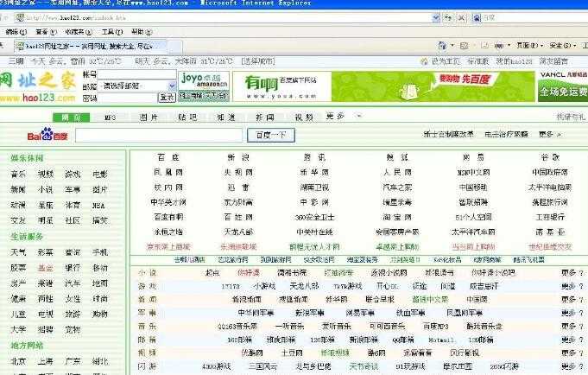Image resolution: width=588 pixels, height=375 pixels.
Task: Click the Baidu paw logo
Action: pyautogui.click(x=47, y=134)
